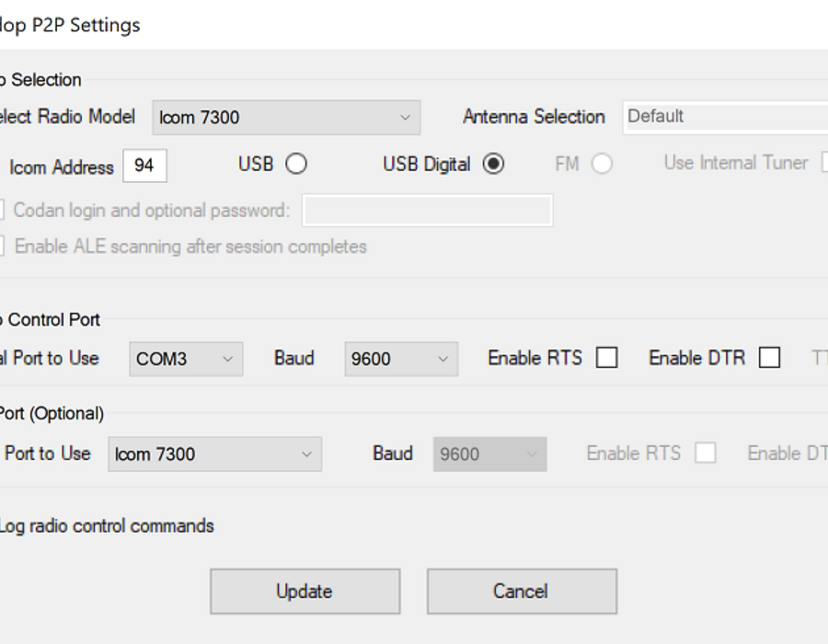Open radio control Baud 9600 dropdown

coord(401,359)
